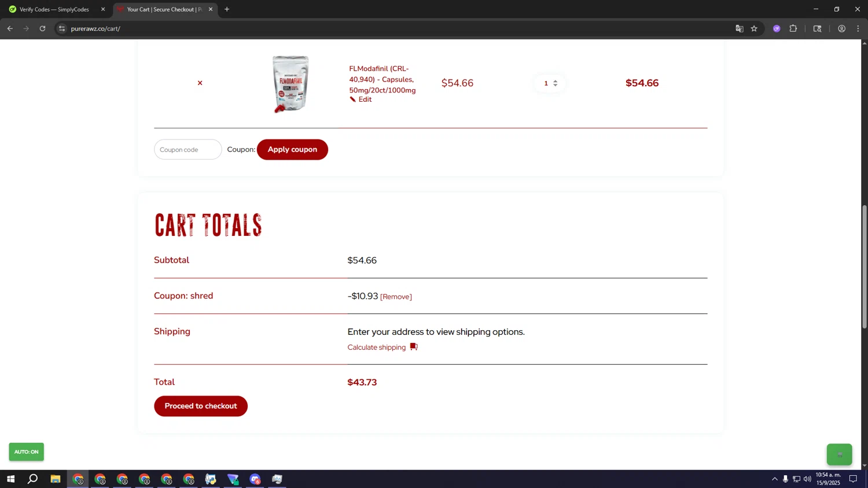Translate this page icon
Viewport: 868px width, 488px height.
(739, 28)
